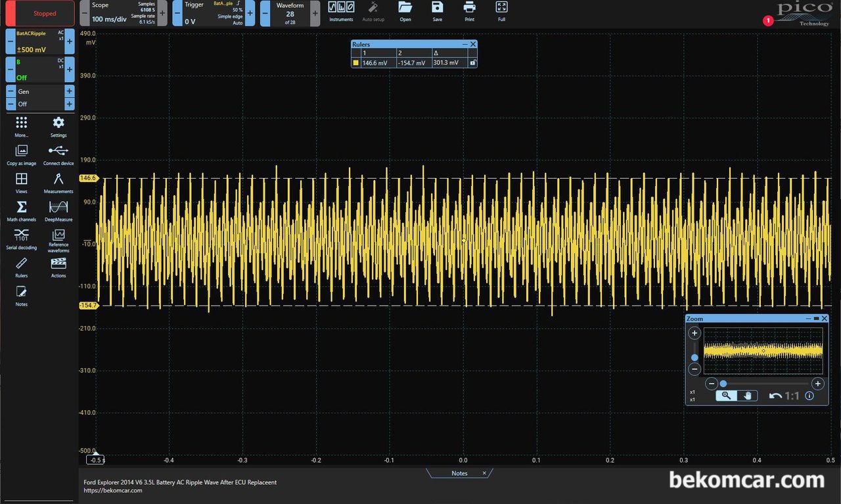This screenshot has width=841, height=504.
Task: Click the Auto setup wand icon
Action: pos(373,11)
